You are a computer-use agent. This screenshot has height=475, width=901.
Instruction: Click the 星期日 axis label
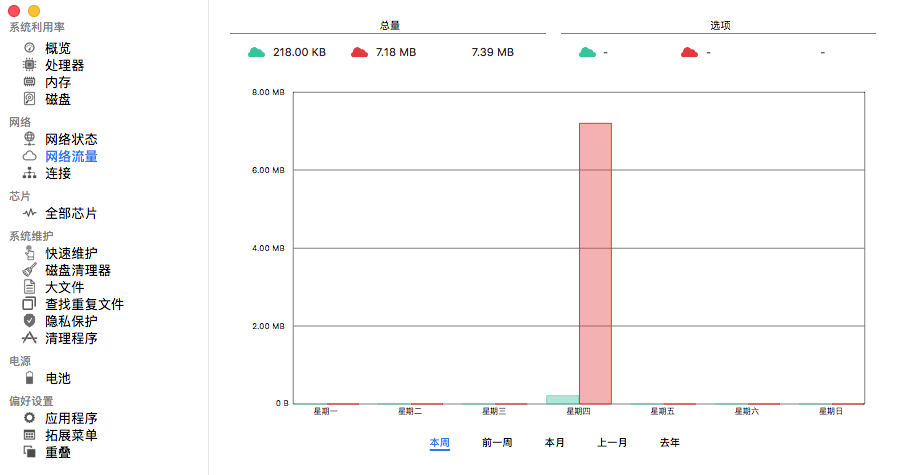[830, 411]
